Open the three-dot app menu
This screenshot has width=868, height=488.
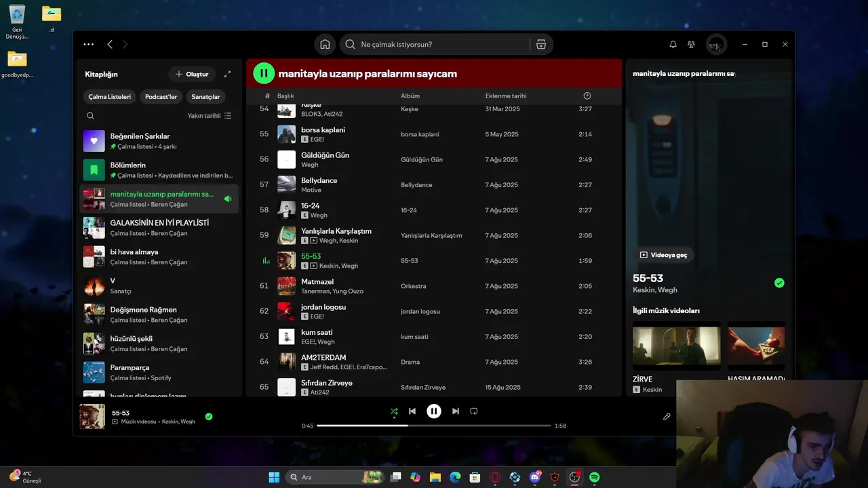[89, 44]
